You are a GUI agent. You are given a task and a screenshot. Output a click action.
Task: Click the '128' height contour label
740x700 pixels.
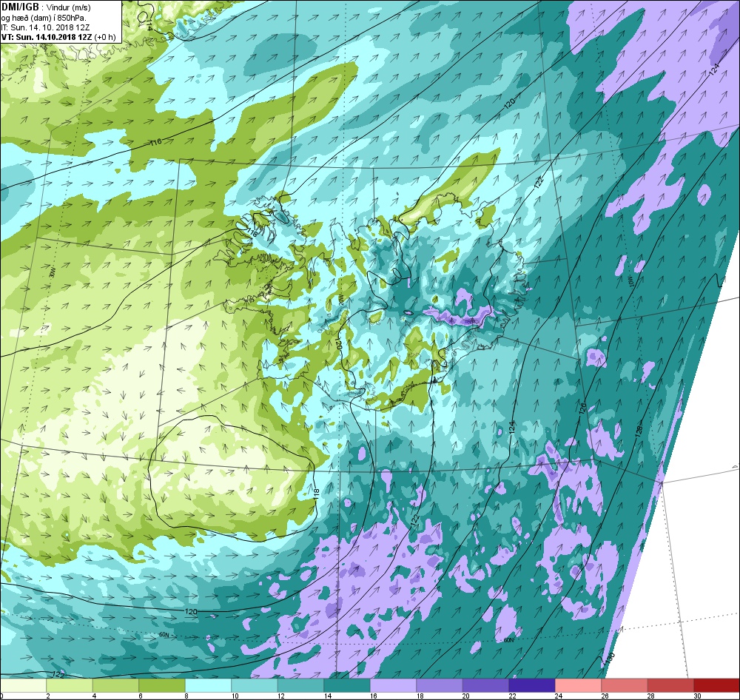[639, 431]
